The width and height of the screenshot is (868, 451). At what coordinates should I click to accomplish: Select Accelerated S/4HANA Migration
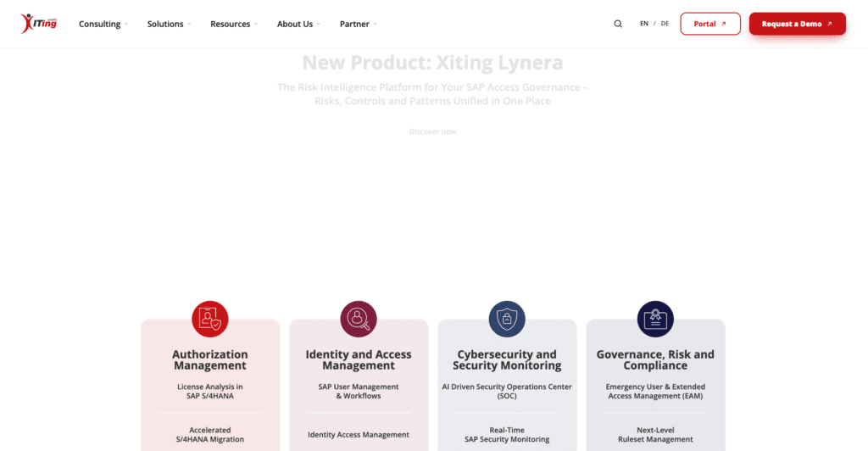click(210, 434)
